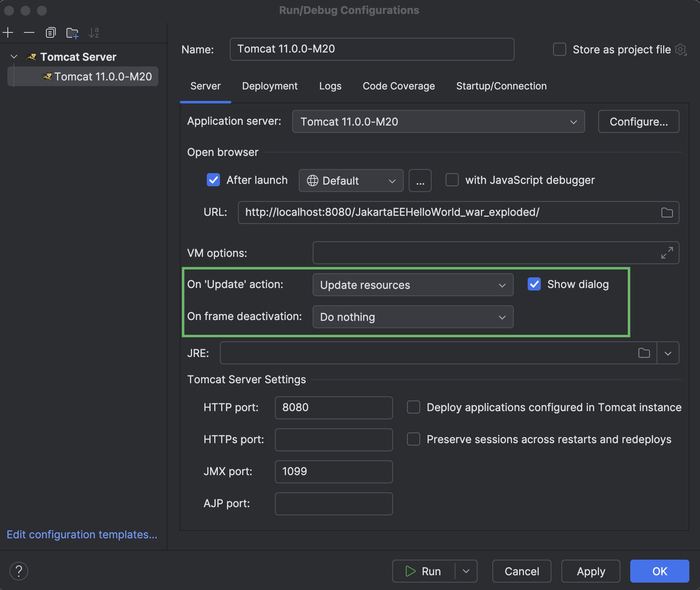Image resolution: width=700 pixels, height=590 pixels.
Task: Create a new configuration folder
Action: point(72,32)
